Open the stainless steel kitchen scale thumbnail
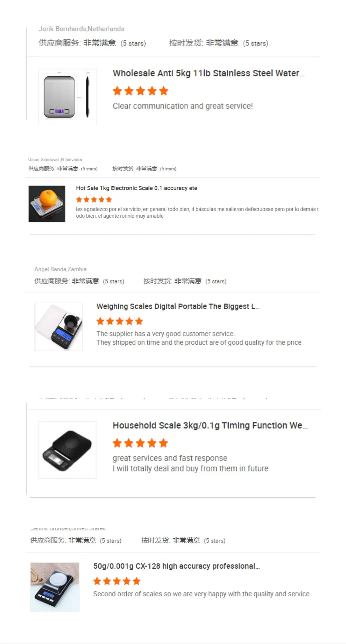The width and height of the screenshot is (346, 644). 67,96
